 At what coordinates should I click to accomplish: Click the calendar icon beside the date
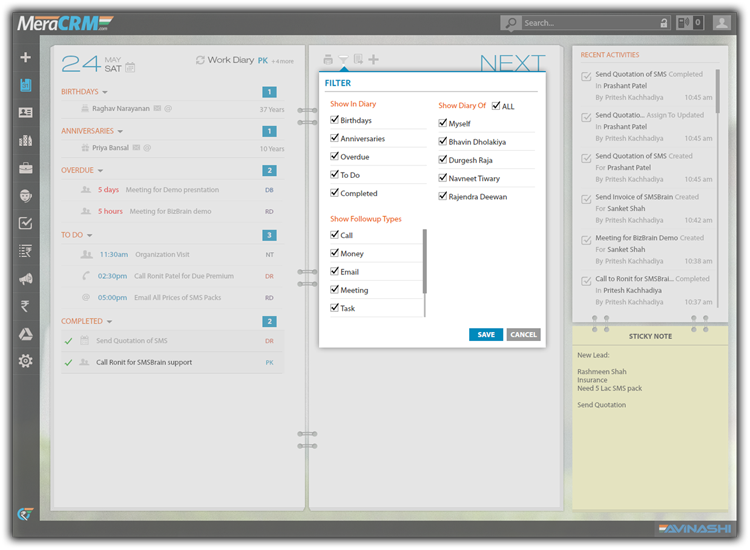click(x=130, y=68)
